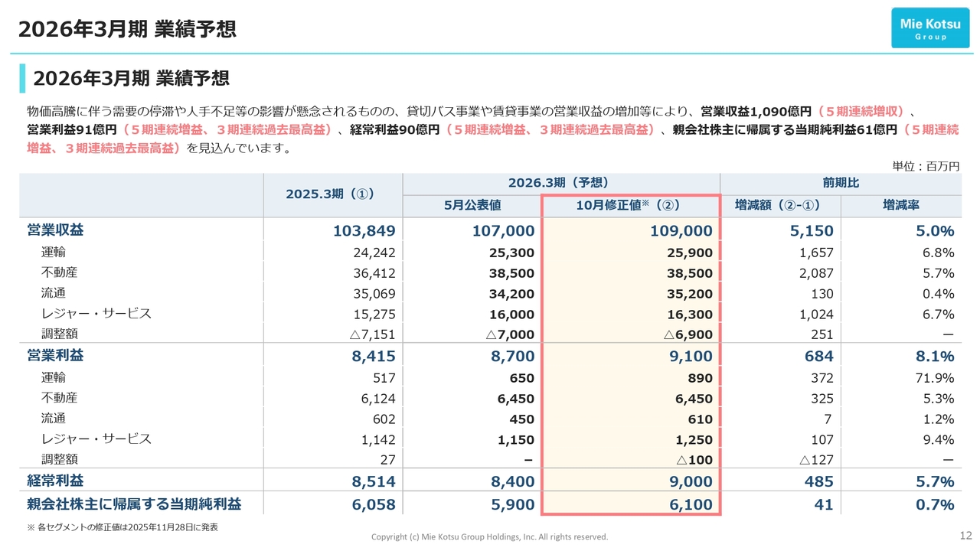The image size is (980, 551).
Task: Select the 前期比 header cell
Action: [x=840, y=183]
